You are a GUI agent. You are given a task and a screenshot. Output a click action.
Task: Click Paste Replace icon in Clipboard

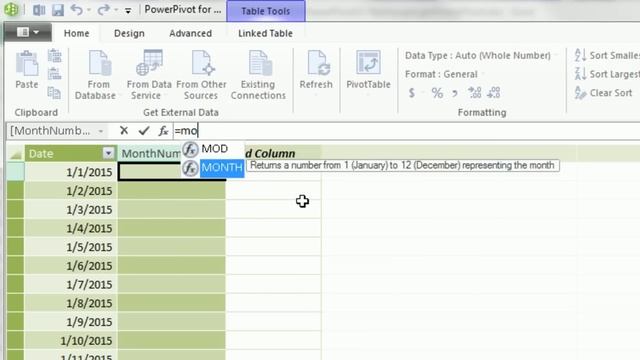click(54, 74)
